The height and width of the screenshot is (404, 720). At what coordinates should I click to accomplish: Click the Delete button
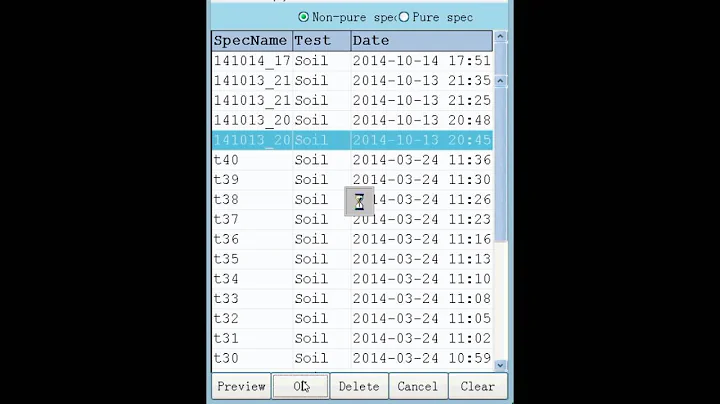point(359,386)
